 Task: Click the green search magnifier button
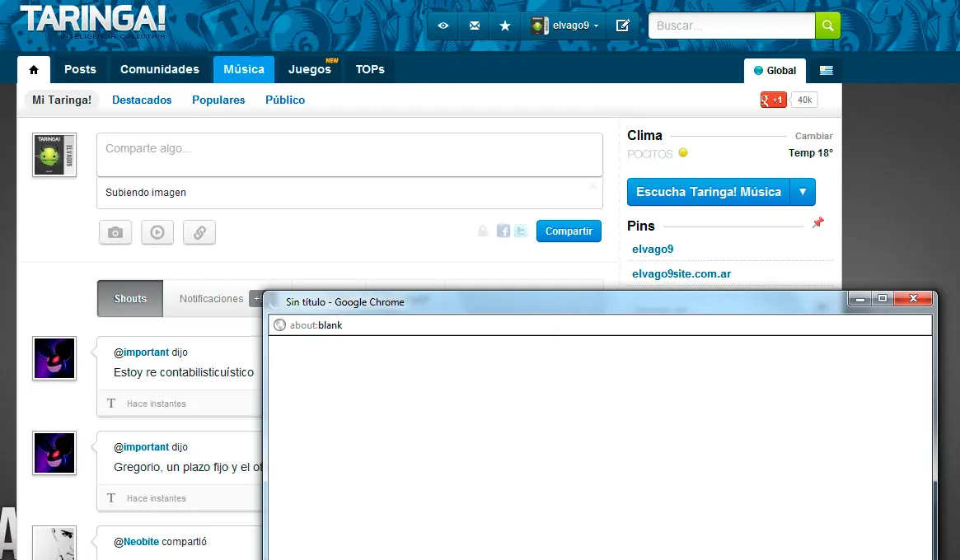[828, 26]
